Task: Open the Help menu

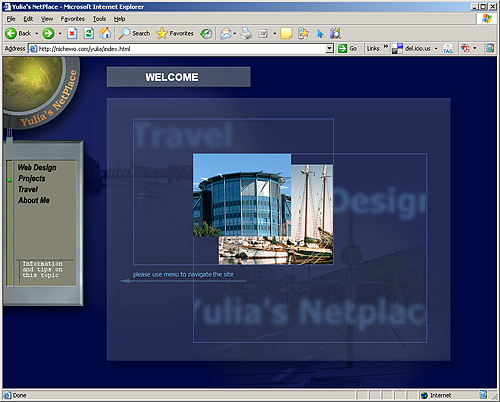Action: (119, 19)
